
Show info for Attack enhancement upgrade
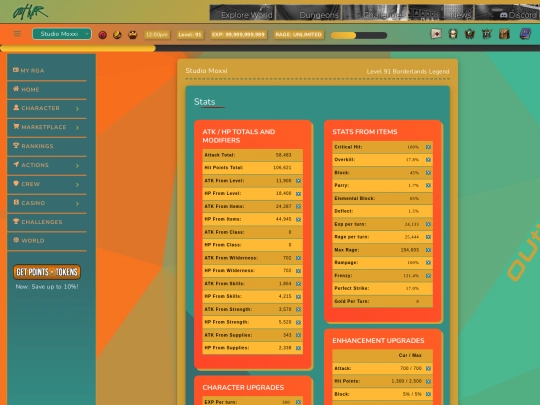coord(428,368)
